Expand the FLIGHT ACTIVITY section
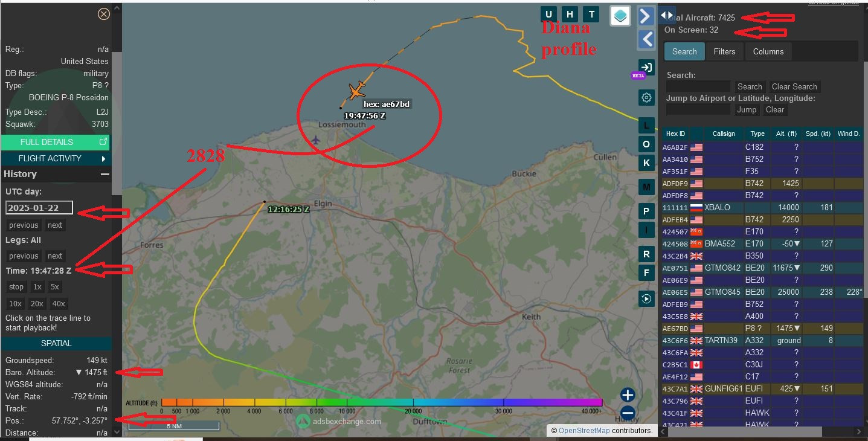This screenshot has height=441, width=868. click(x=56, y=158)
